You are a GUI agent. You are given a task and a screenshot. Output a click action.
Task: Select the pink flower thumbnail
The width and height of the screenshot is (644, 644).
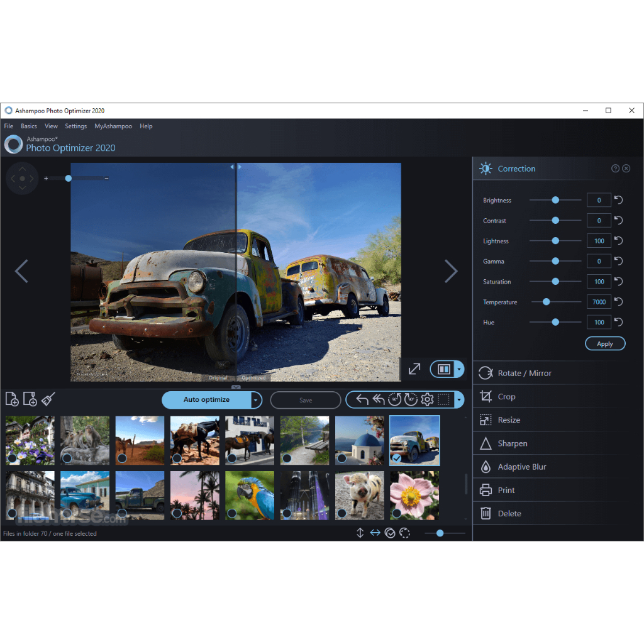414,496
